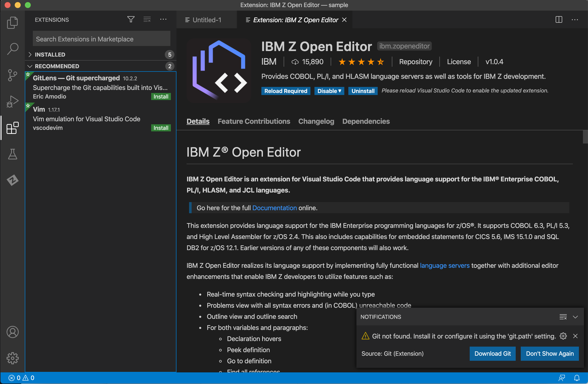
Task: Open the Explorer view
Action: pos(12,22)
